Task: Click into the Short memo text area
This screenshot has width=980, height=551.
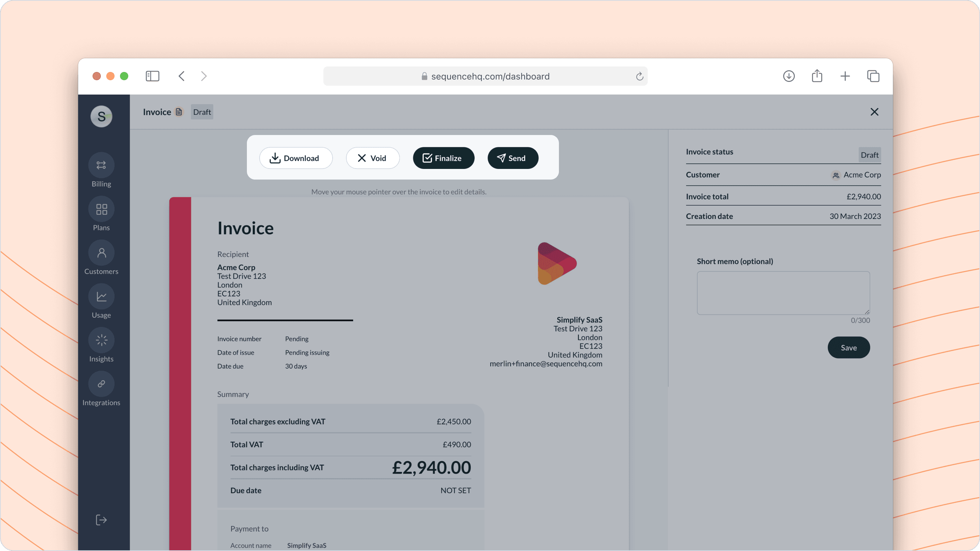Action: tap(783, 293)
